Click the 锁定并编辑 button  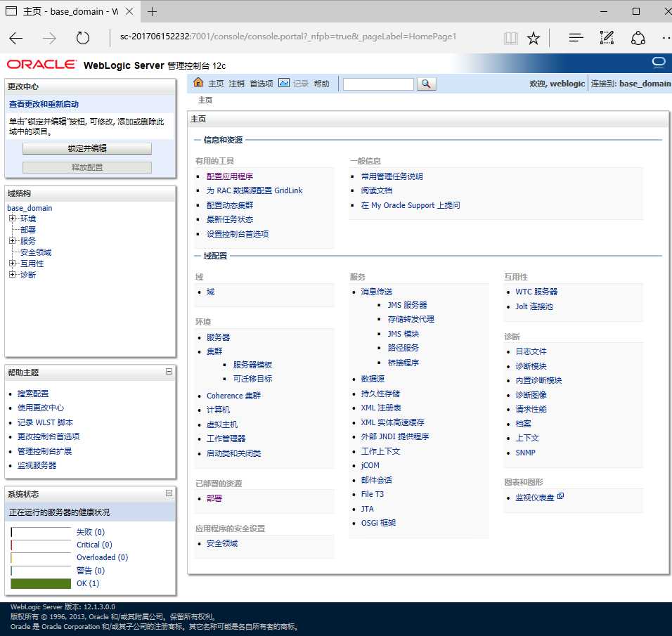click(87, 148)
